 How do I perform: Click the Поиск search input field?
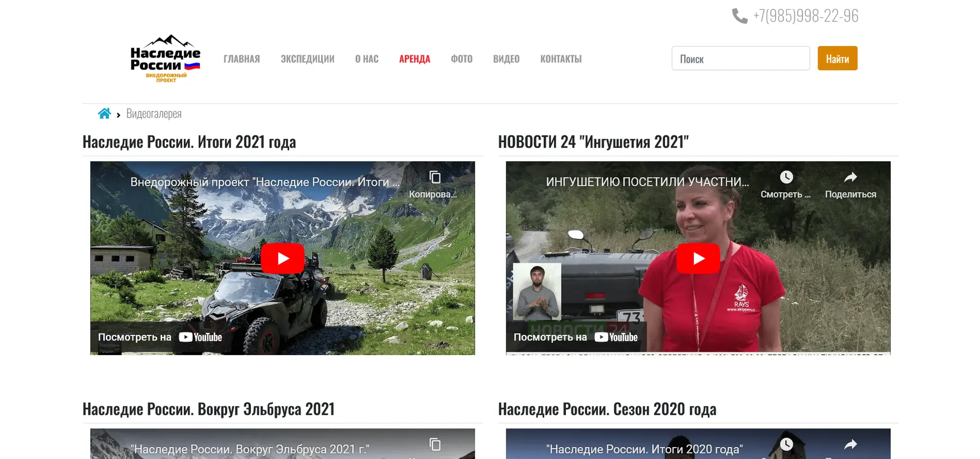pos(740,58)
